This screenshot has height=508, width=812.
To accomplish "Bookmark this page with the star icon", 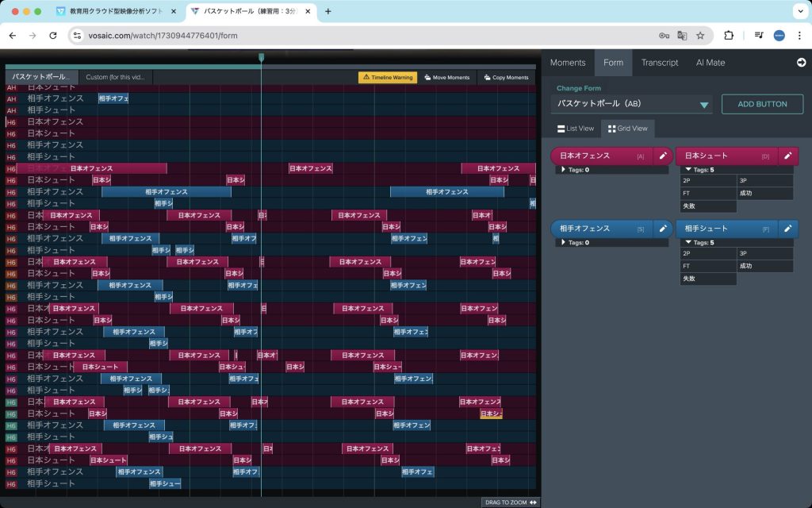I will [700, 36].
